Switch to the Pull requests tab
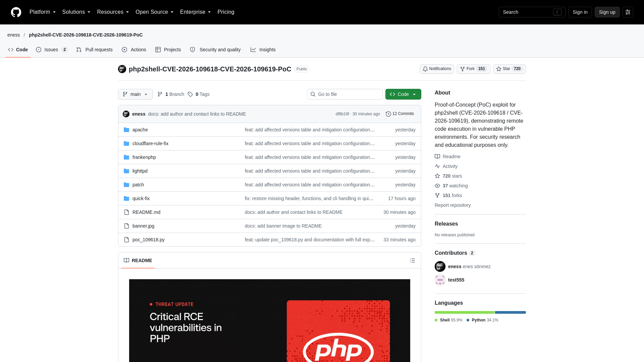Image resolution: width=644 pixels, height=362 pixels. pyautogui.click(x=94, y=50)
